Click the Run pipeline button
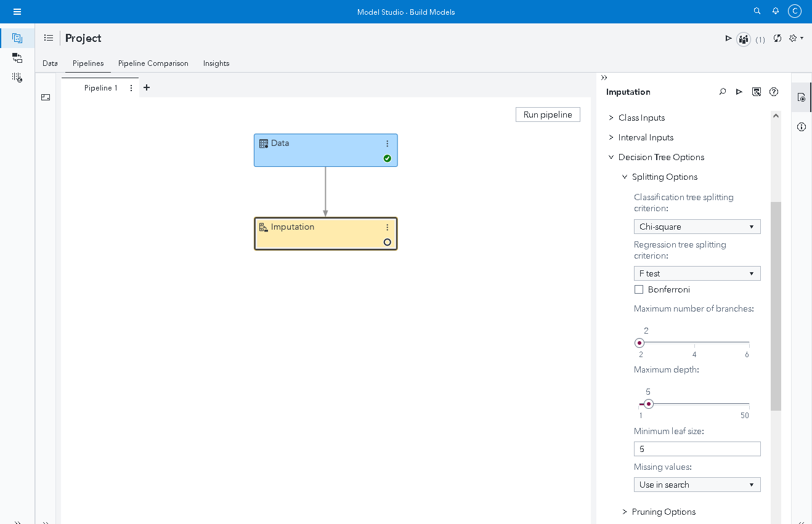 point(547,115)
